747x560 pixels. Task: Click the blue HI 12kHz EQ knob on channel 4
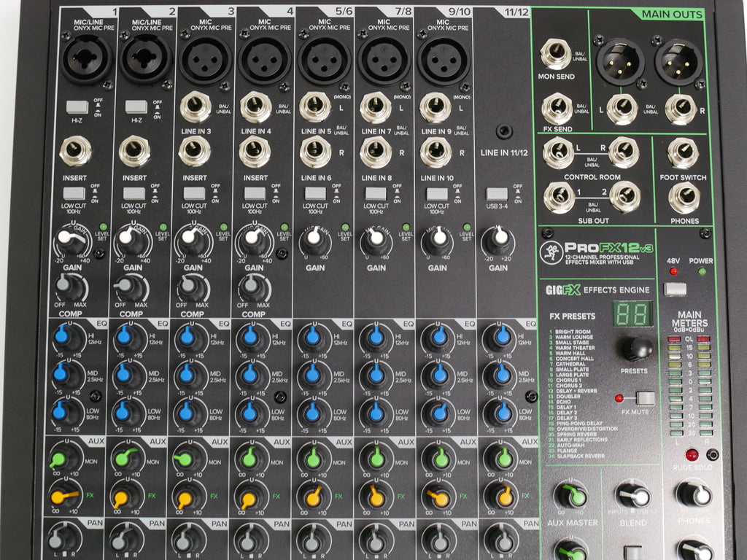point(251,337)
